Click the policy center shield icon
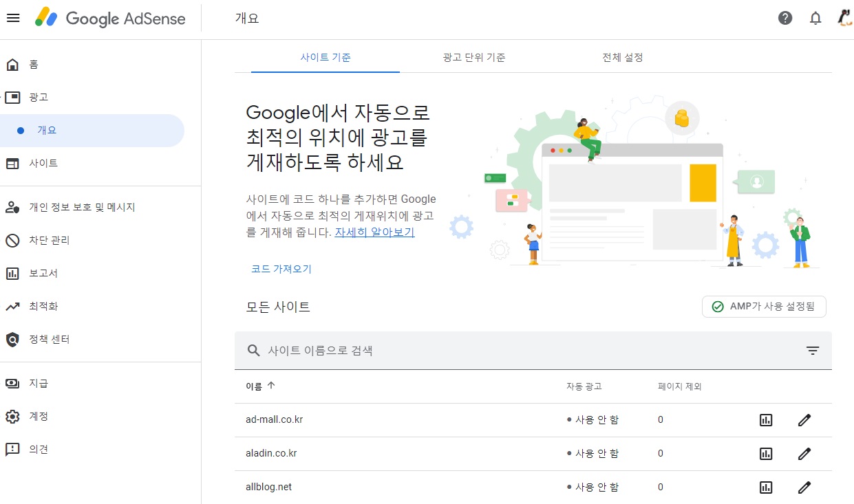 [x=12, y=340]
